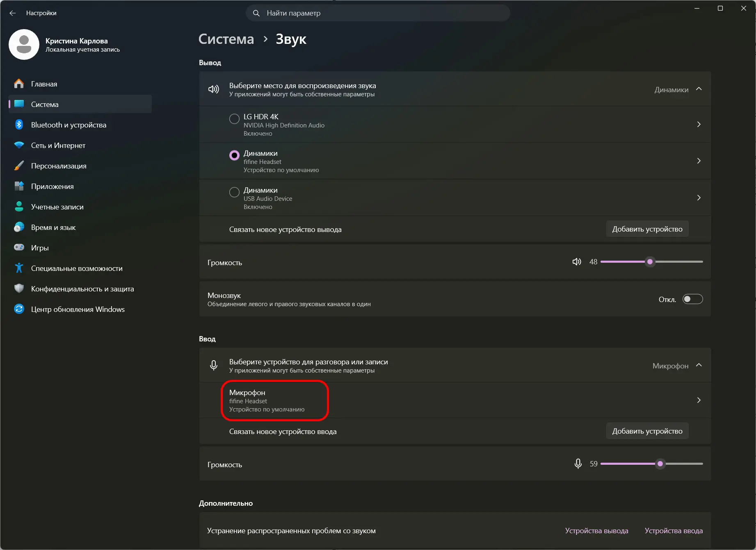Click the Персонализация brush icon
The image size is (756, 550).
pos(19,166)
